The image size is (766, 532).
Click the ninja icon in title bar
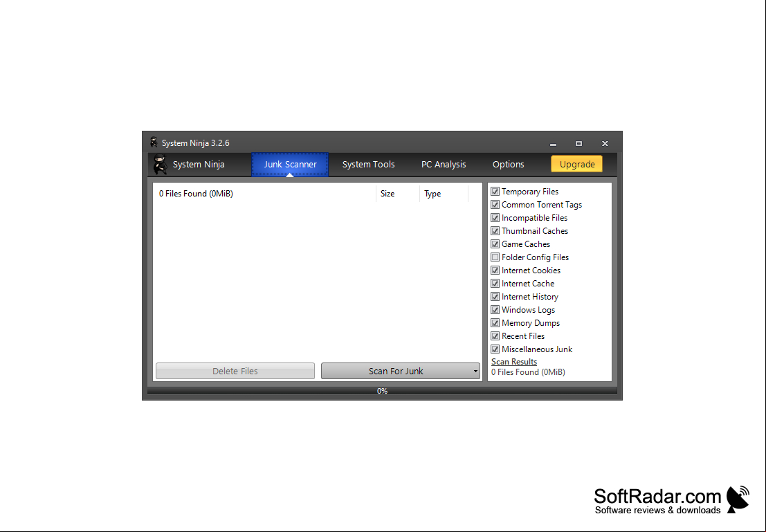tap(154, 142)
